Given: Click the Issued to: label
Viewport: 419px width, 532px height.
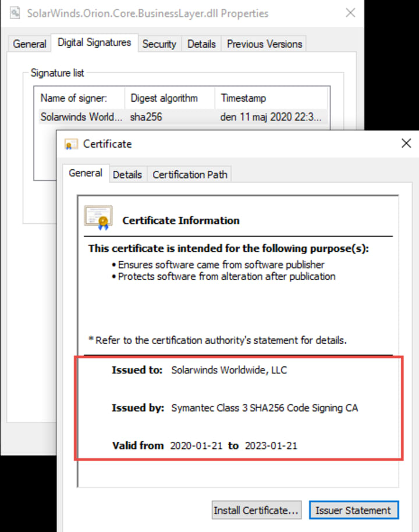Looking at the screenshot, I should (x=137, y=370).
